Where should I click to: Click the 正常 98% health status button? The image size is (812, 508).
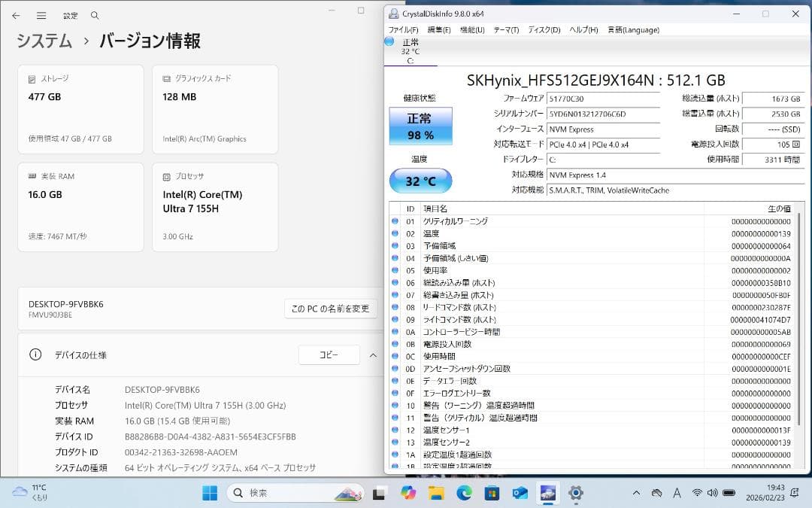[x=420, y=126]
